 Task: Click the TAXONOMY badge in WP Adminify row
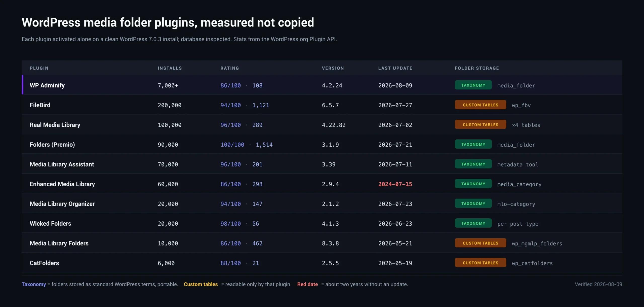pos(473,85)
